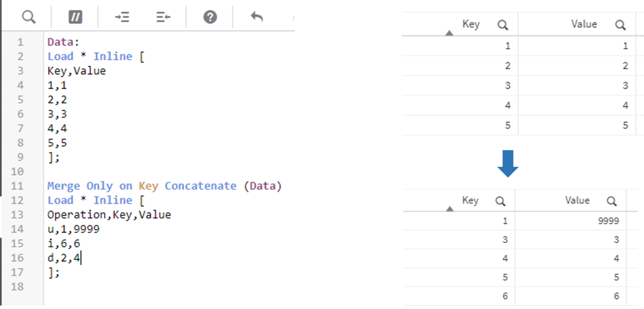Screen dimensions: 644x309
Task: Open syntax help with the question mark icon
Action: coord(210,17)
